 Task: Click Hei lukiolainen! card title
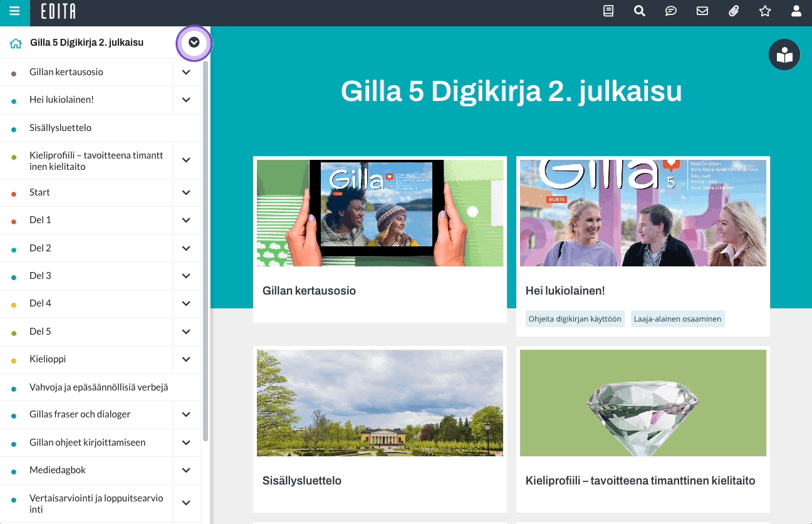565,291
